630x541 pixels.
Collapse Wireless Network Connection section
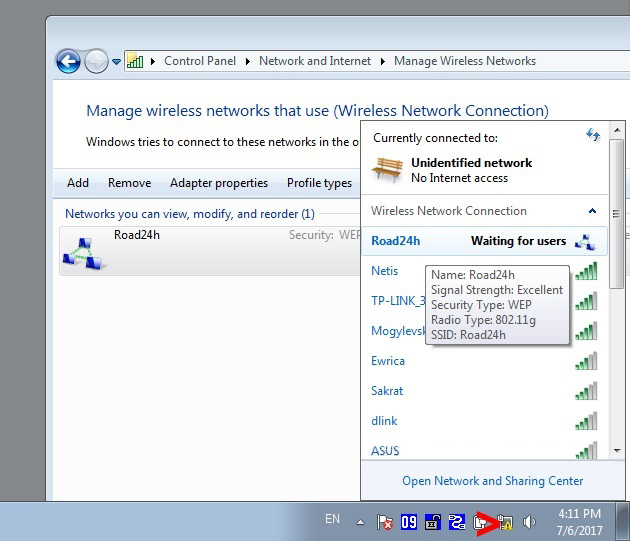coord(592,211)
